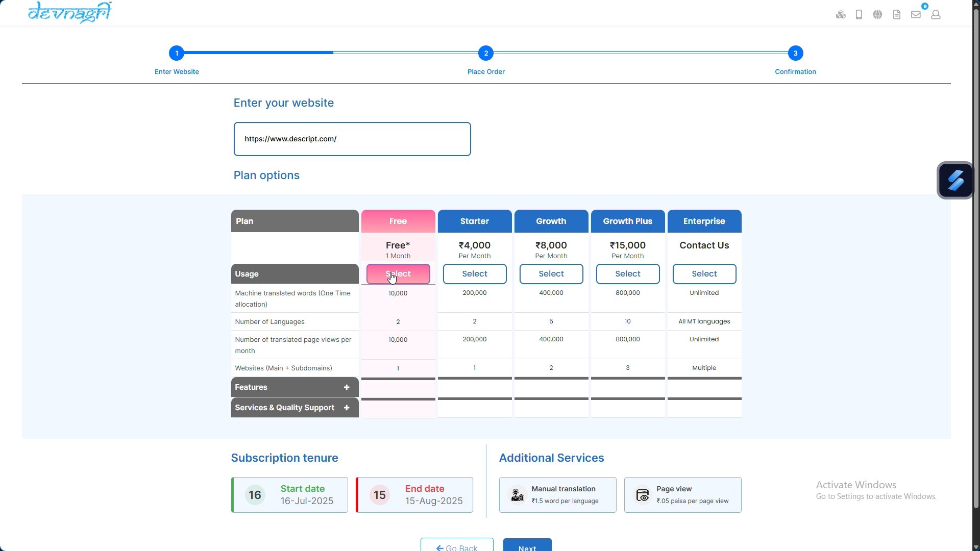Select the Enterprise plan
The width and height of the screenshot is (980, 551).
pos(704,274)
